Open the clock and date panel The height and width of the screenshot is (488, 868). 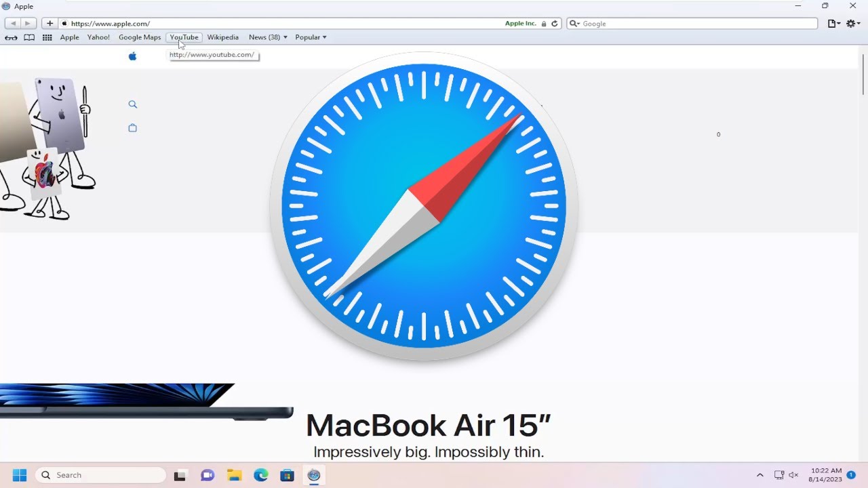click(x=825, y=475)
